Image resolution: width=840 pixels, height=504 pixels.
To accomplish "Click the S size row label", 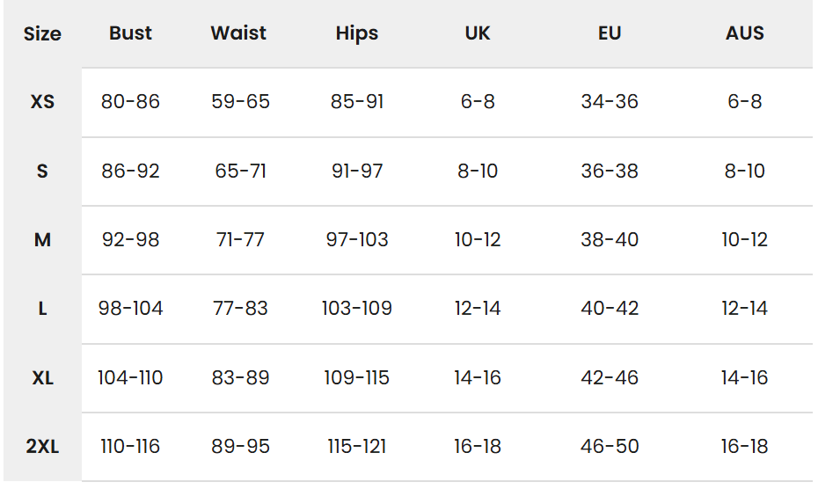I will pos(42,171).
